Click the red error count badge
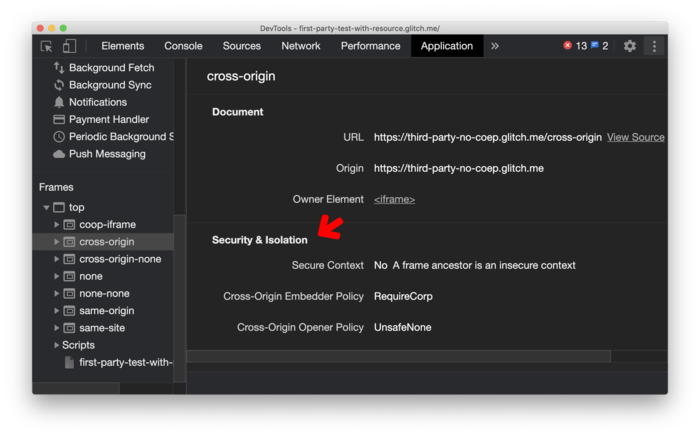700x437 pixels. pos(574,46)
